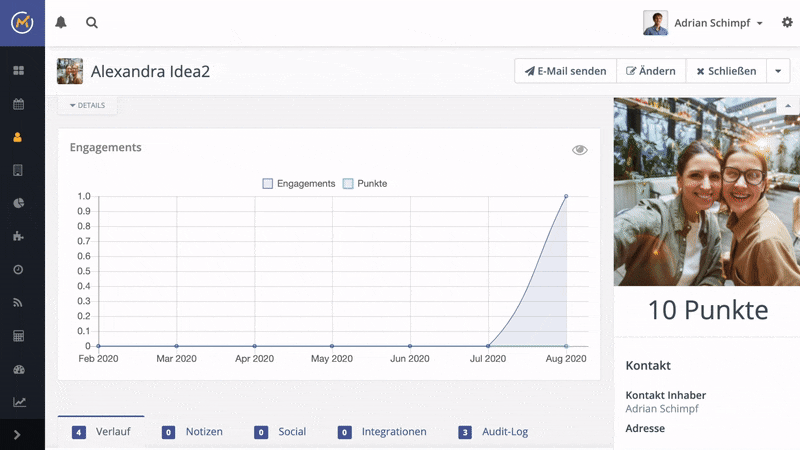Open Segments pie chart icon in sidebar
Image resolution: width=800 pixels, height=450 pixels.
[x=18, y=203]
